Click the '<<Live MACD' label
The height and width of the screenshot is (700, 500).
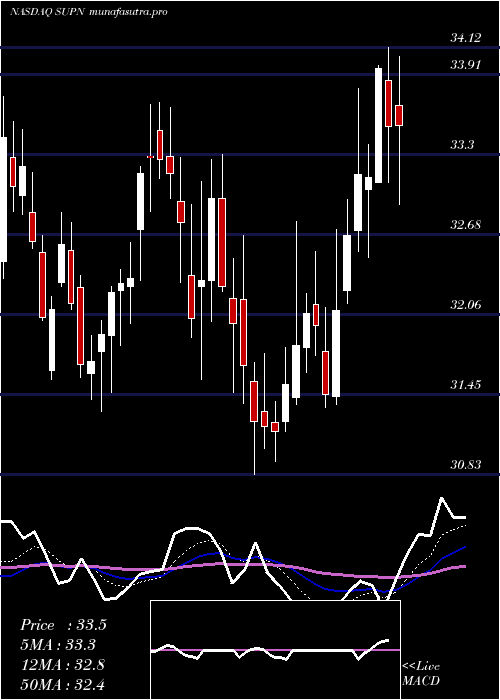[421, 674]
